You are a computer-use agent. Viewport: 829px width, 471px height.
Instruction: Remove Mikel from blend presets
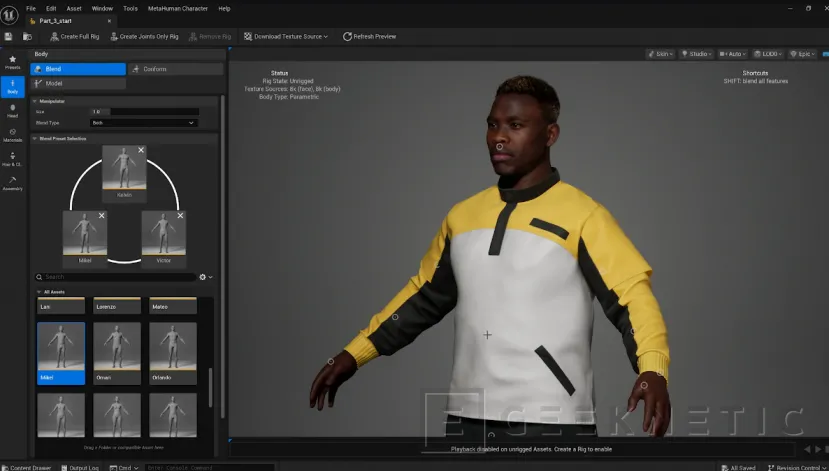[102, 216]
